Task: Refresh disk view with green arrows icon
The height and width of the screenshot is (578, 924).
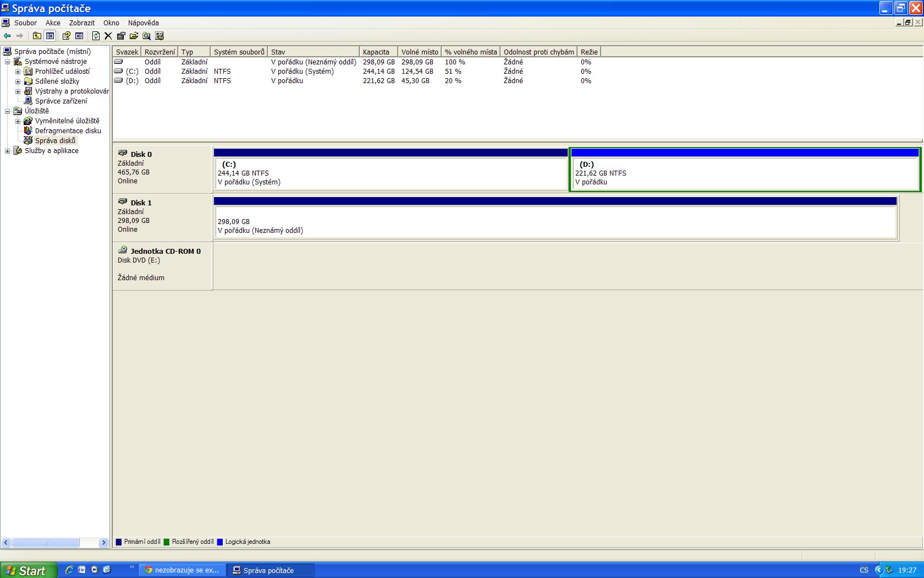Action: point(96,36)
